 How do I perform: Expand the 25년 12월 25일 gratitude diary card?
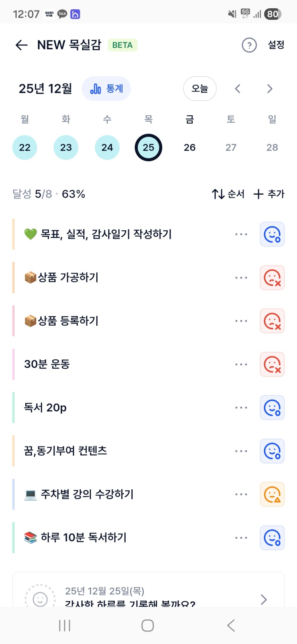click(263, 599)
